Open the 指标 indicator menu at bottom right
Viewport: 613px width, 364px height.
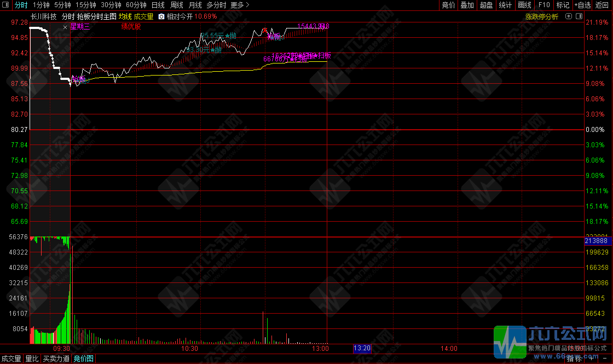[575, 359]
